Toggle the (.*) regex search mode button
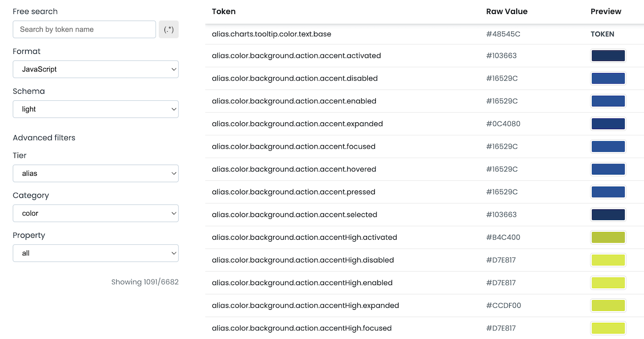 pos(169,29)
